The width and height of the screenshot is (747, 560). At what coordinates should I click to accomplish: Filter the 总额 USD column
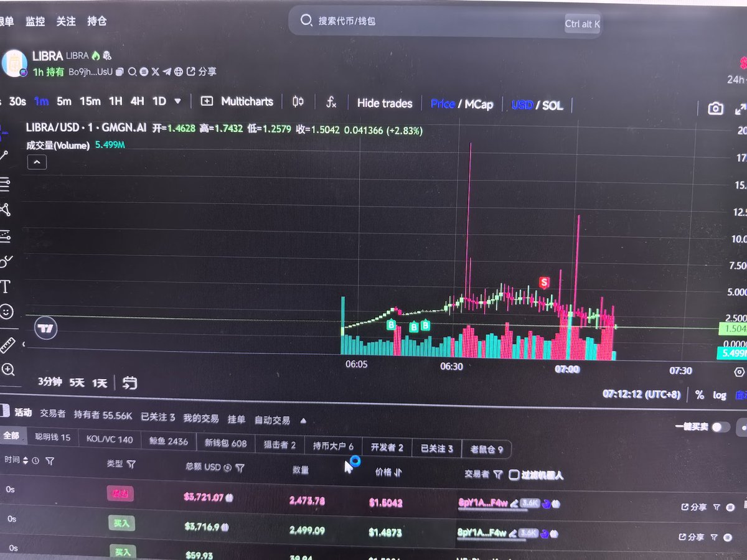pyautogui.click(x=240, y=467)
